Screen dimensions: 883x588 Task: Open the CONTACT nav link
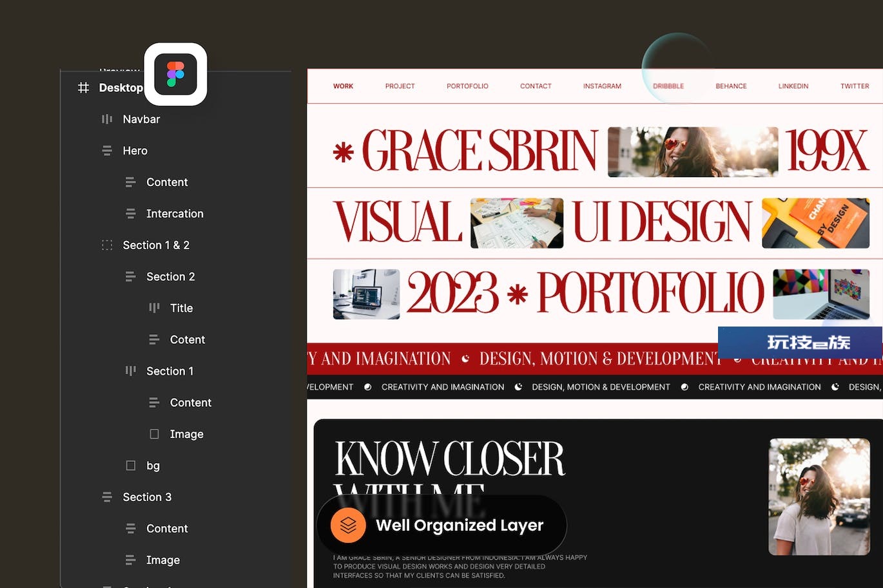pos(536,86)
